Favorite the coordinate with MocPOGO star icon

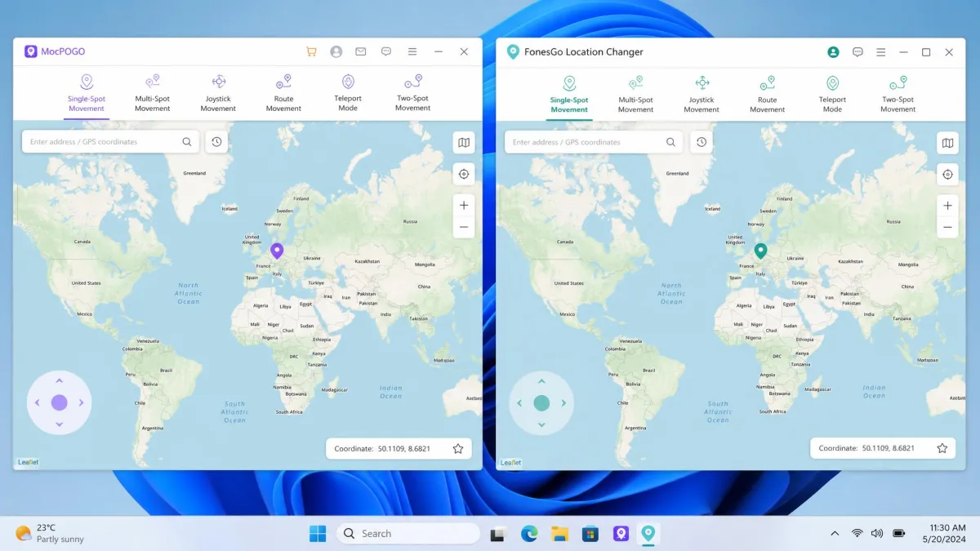[x=458, y=448]
